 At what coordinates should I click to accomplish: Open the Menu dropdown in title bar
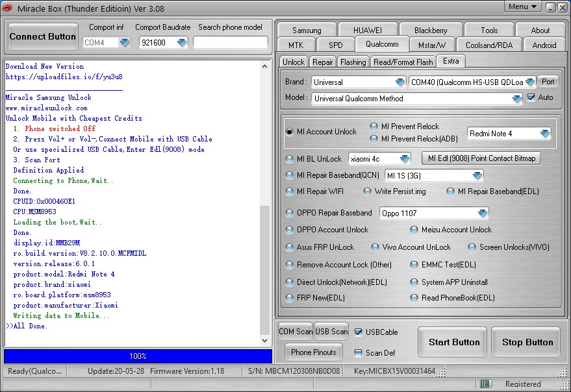pyautogui.click(x=522, y=7)
